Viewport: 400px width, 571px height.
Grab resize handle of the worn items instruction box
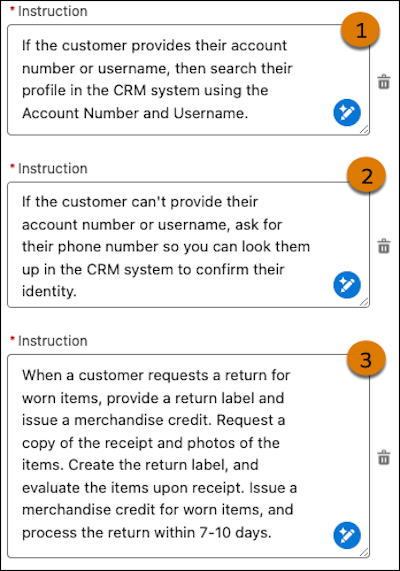click(x=364, y=552)
